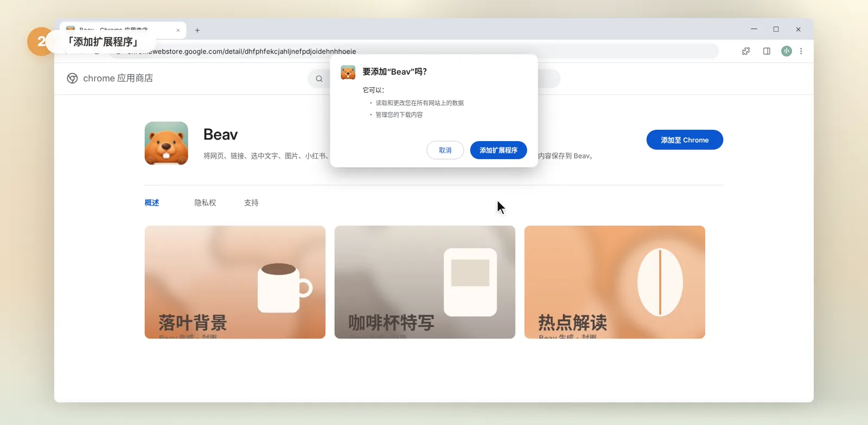Click the Chrome web store logo icon

click(72, 78)
